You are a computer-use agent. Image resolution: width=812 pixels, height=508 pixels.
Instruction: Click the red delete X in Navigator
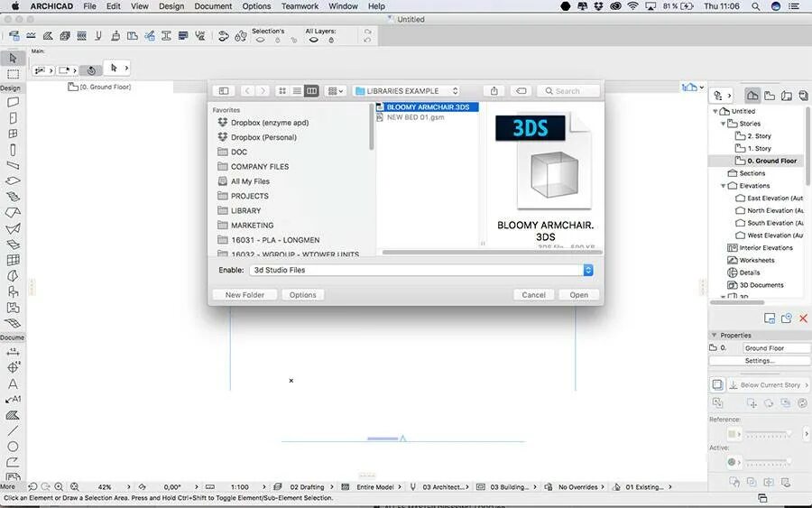point(803,318)
